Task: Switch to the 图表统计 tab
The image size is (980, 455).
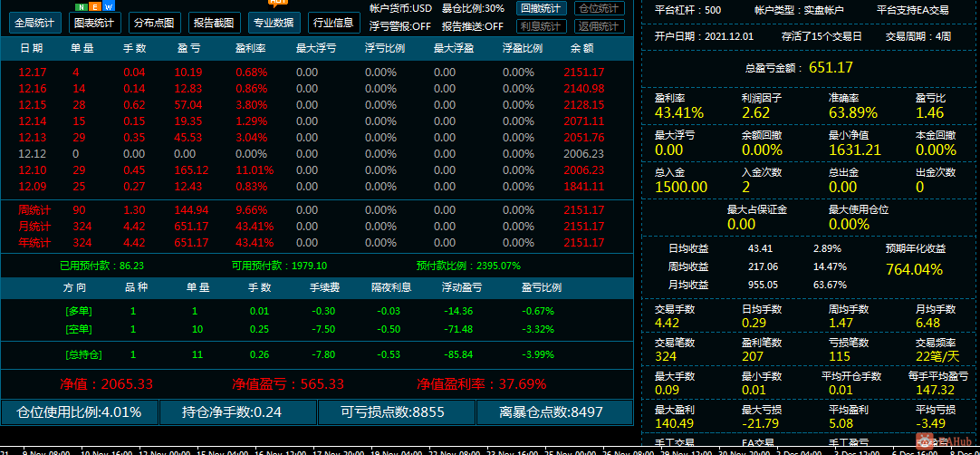Action: tap(94, 24)
